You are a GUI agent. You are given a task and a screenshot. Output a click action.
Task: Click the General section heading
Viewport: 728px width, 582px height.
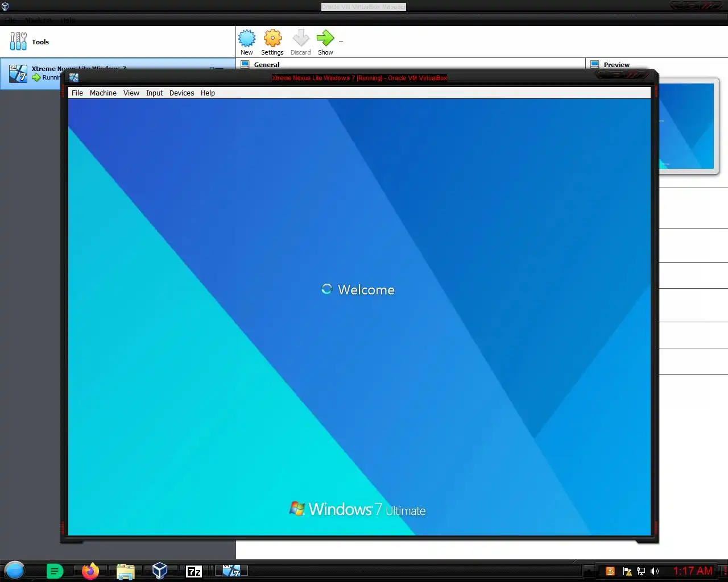click(267, 64)
